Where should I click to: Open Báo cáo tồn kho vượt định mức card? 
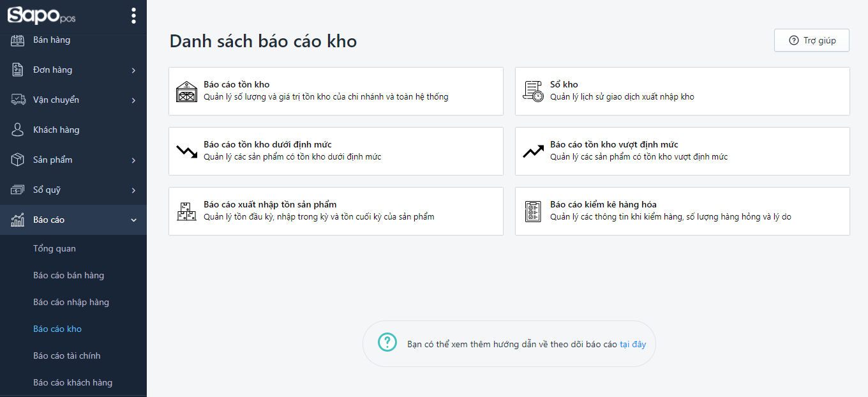point(682,151)
